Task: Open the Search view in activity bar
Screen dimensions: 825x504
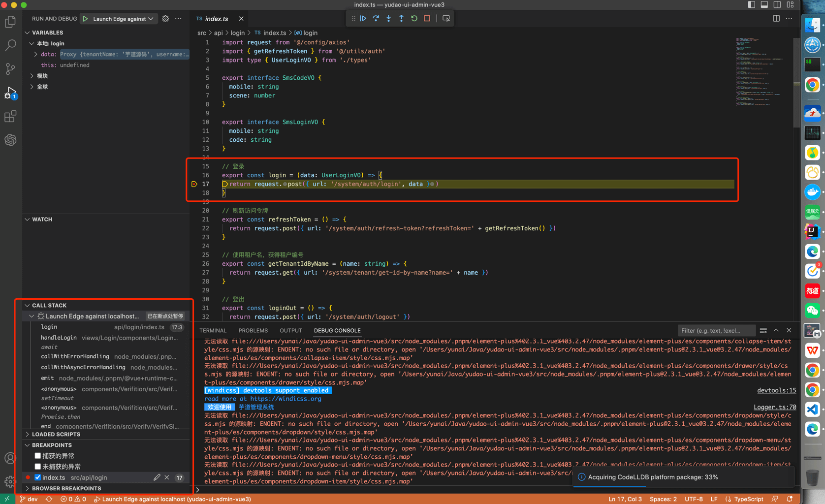Action: point(10,45)
